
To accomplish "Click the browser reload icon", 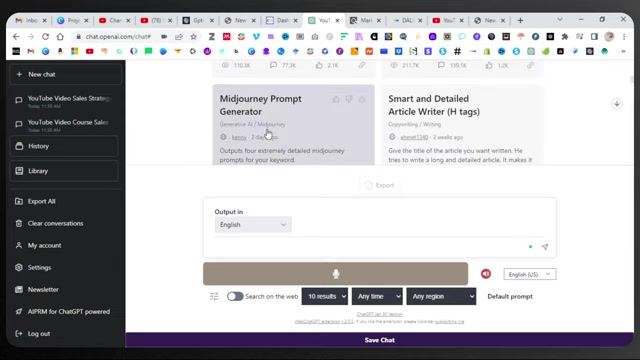I will pos(45,37).
